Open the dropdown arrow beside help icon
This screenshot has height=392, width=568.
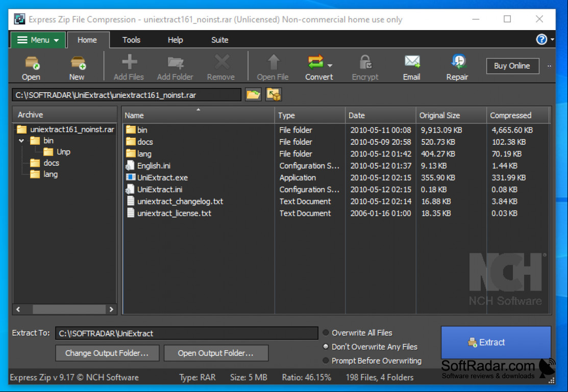(x=552, y=39)
